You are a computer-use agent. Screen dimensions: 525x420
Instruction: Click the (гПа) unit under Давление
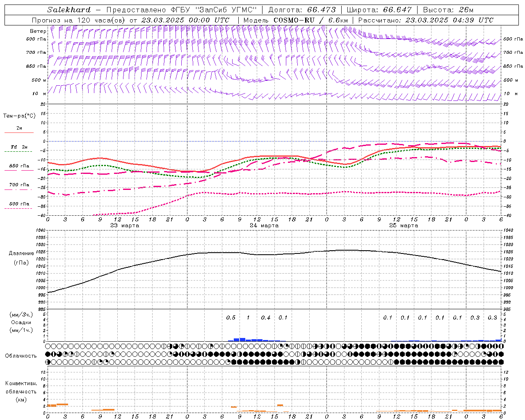[21, 262]
